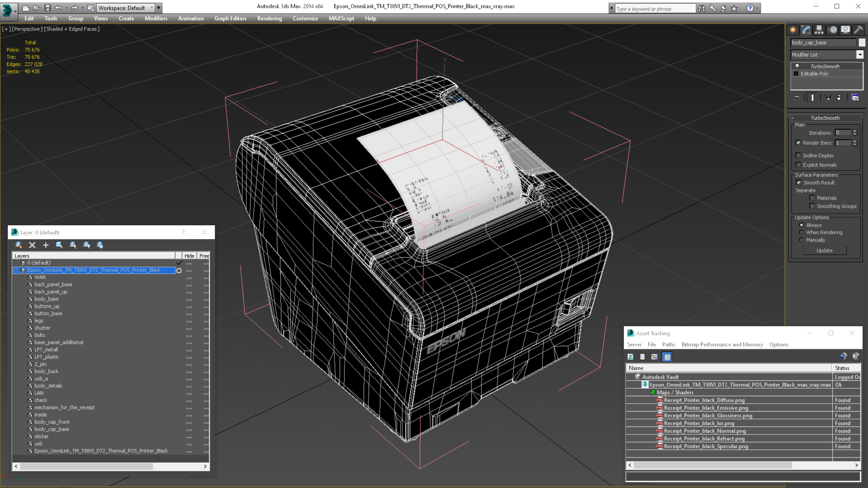
Task: Select Manually update option
Action: tap(802, 240)
